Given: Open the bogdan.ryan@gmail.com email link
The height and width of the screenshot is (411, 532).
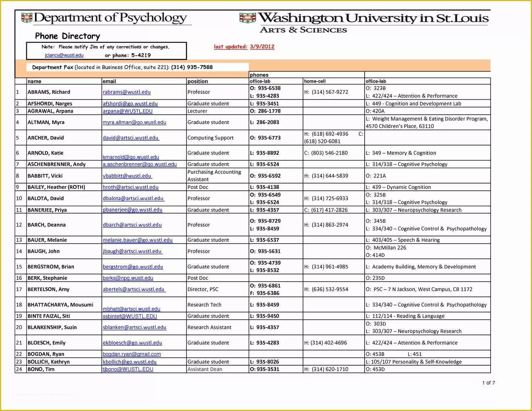Looking at the screenshot, I should (132, 354).
